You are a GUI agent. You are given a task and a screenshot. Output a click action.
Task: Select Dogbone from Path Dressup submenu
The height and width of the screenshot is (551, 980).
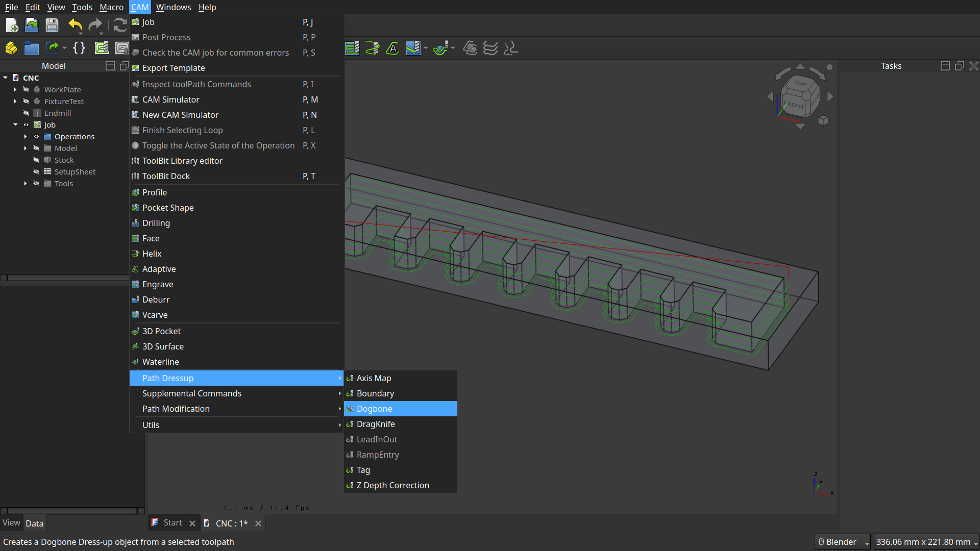pos(401,409)
